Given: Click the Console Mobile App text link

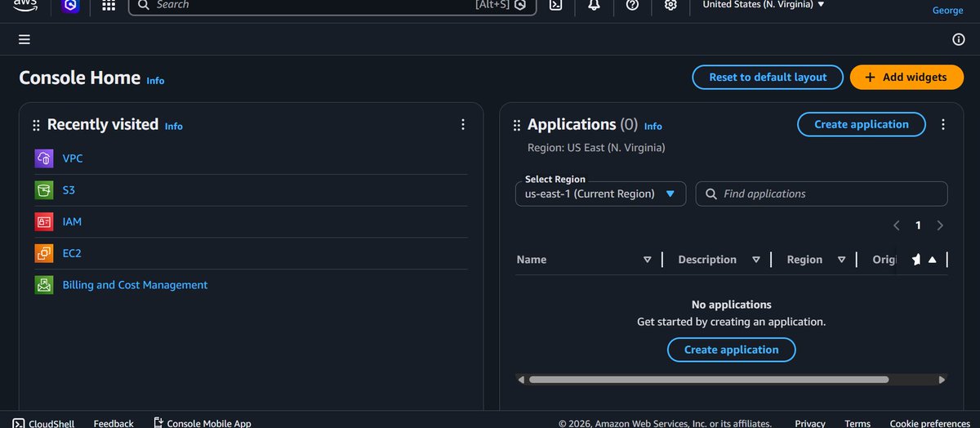Looking at the screenshot, I should tap(209, 423).
